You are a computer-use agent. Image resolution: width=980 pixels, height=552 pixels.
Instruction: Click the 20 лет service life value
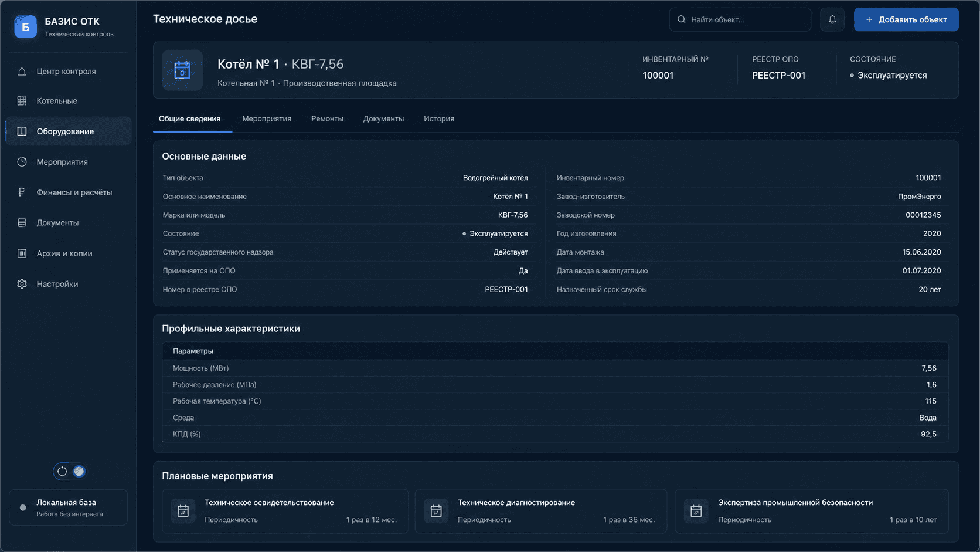[x=930, y=290]
